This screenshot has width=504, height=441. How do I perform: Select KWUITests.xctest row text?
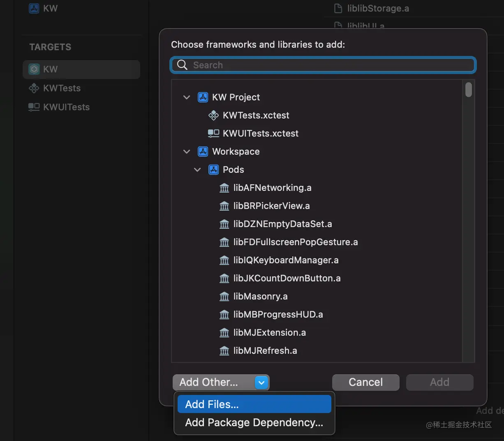click(x=261, y=133)
